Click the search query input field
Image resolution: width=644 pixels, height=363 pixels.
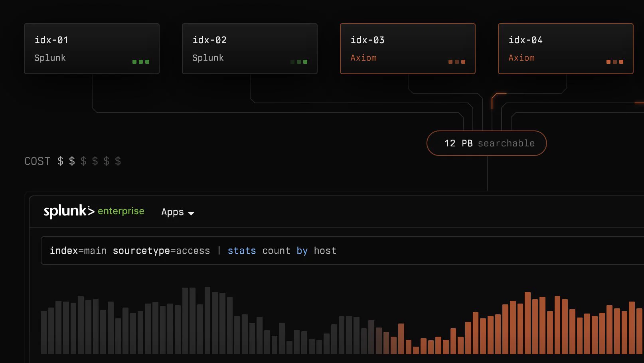(x=342, y=251)
